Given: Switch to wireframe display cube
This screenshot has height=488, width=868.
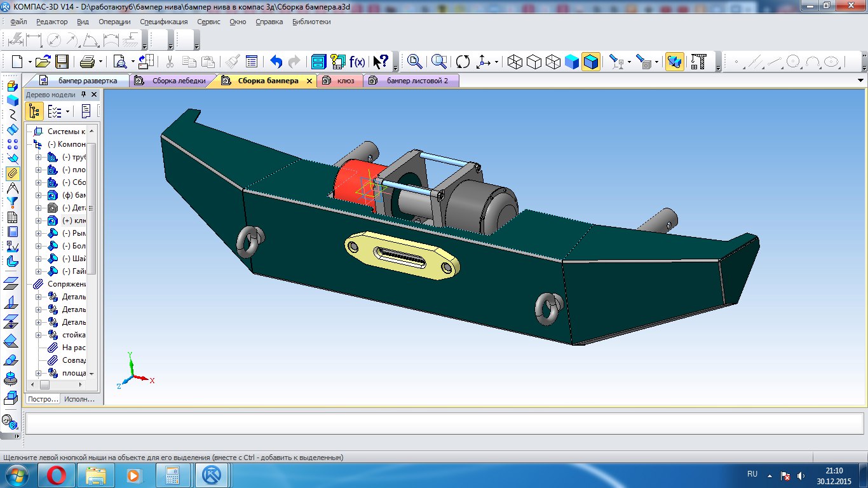Looking at the screenshot, I should (515, 62).
